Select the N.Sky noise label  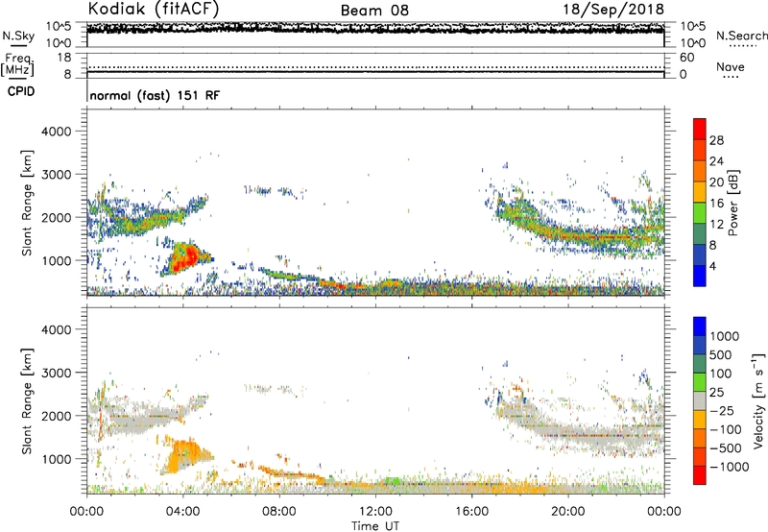tap(18, 36)
